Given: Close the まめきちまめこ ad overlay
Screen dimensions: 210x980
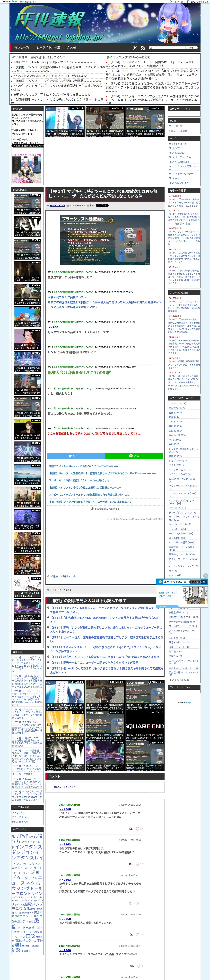Looking at the screenshot, I should 206,576.
